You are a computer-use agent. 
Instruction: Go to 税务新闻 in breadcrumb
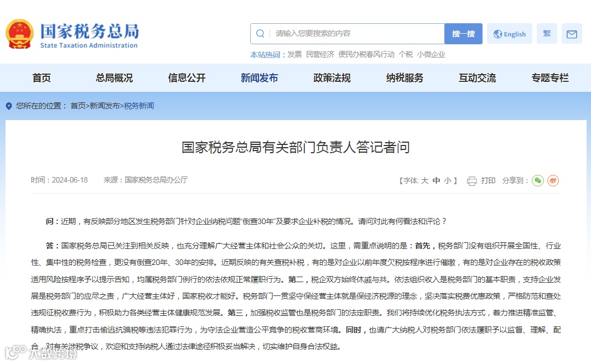point(139,106)
